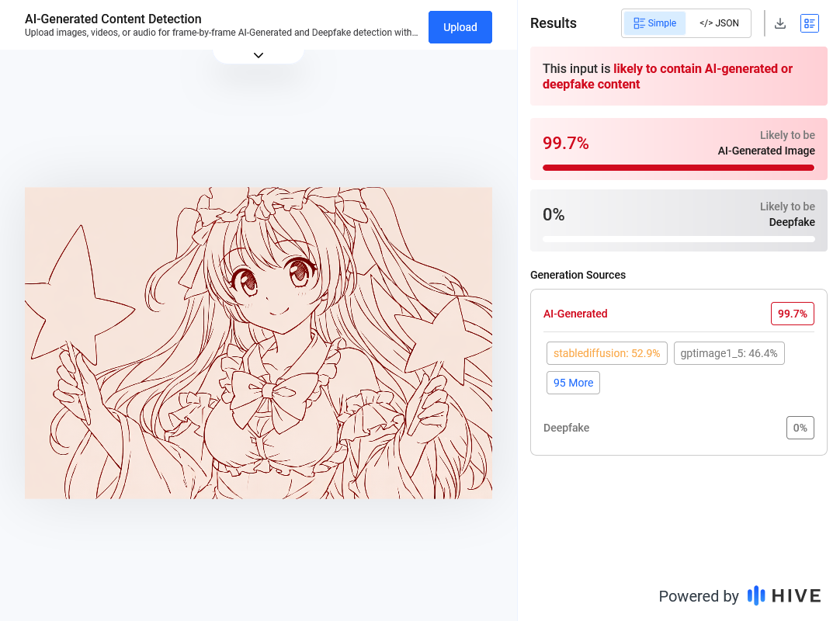The height and width of the screenshot is (621, 840).
Task: Select the stablediffusion 52.9% tag
Action: [606, 353]
